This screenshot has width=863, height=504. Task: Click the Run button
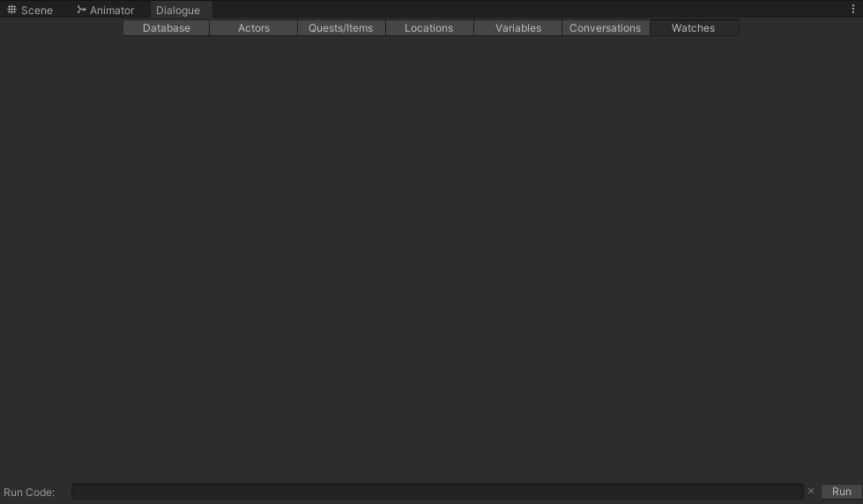click(x=842, y=492)
